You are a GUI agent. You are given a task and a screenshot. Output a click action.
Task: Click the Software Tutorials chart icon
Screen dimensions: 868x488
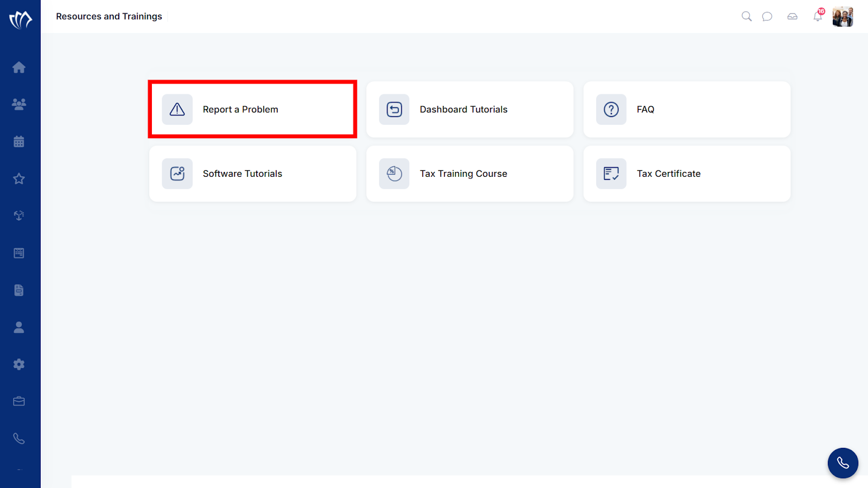coord(177,174)
